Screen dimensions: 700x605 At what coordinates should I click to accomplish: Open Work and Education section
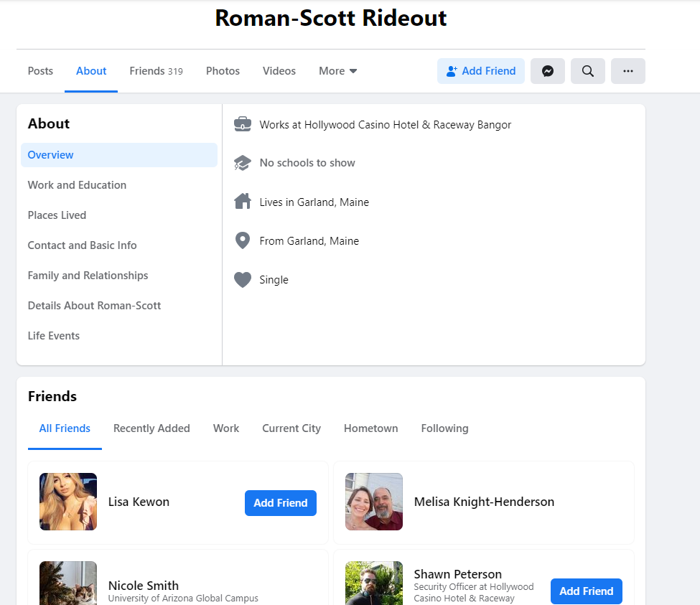pyautogui.click(x=77, y=184)
